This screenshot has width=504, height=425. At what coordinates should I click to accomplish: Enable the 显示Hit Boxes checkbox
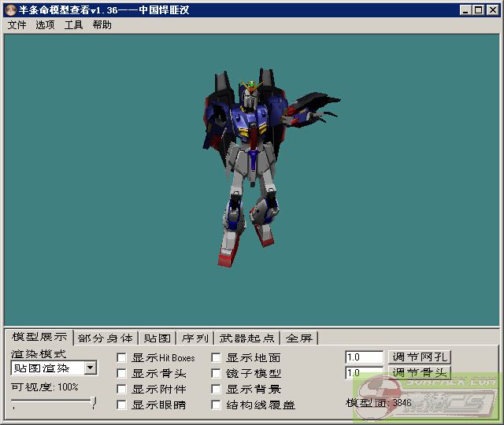pyautogui.click(x=122, y=358)
